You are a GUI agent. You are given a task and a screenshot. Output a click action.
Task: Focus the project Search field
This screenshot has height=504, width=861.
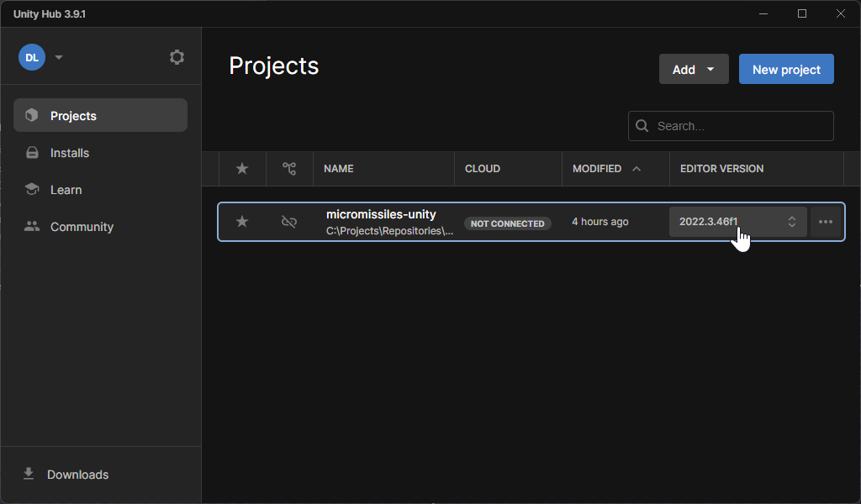pyautogui.click(x=731, y=126)
